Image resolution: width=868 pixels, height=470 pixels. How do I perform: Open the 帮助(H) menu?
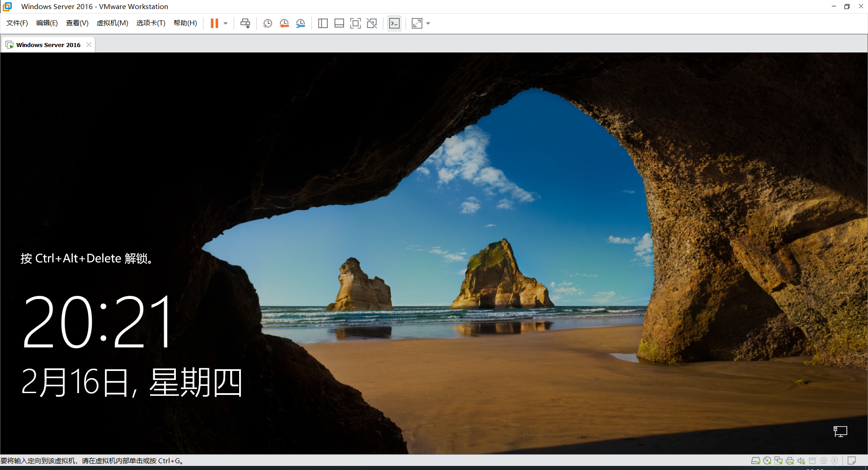click(185, 23)
